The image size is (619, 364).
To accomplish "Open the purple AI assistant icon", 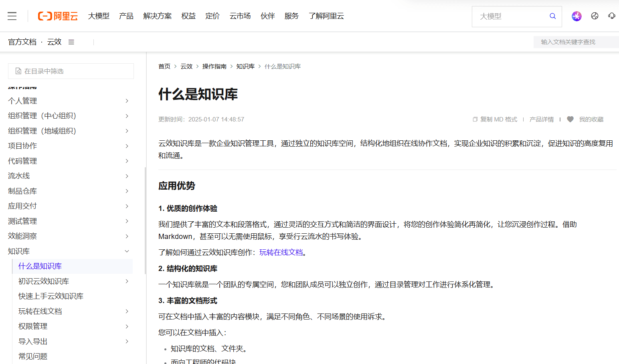I will [x=577, y=16].
